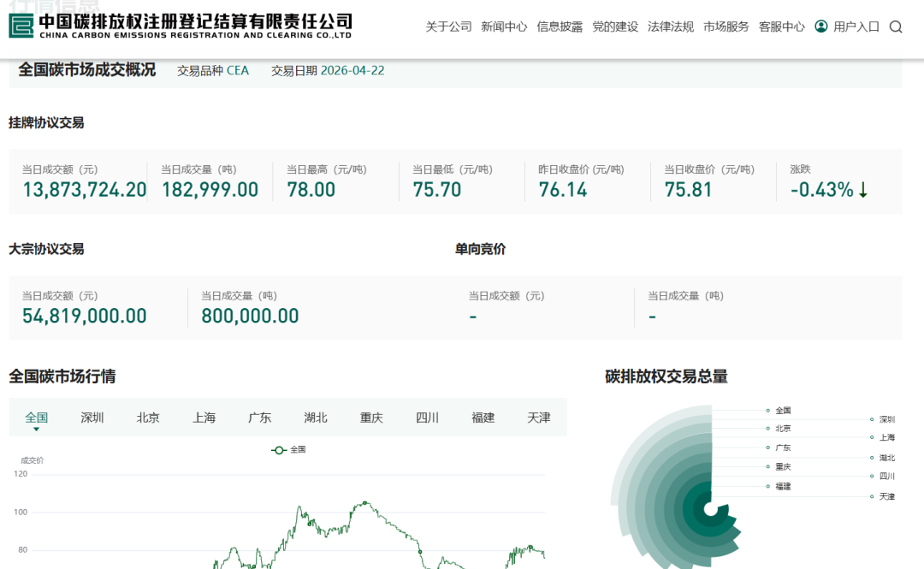Toggle 北京 in the radial chart legend
This screenshot has width=924, height=569.
coord(782,429)
